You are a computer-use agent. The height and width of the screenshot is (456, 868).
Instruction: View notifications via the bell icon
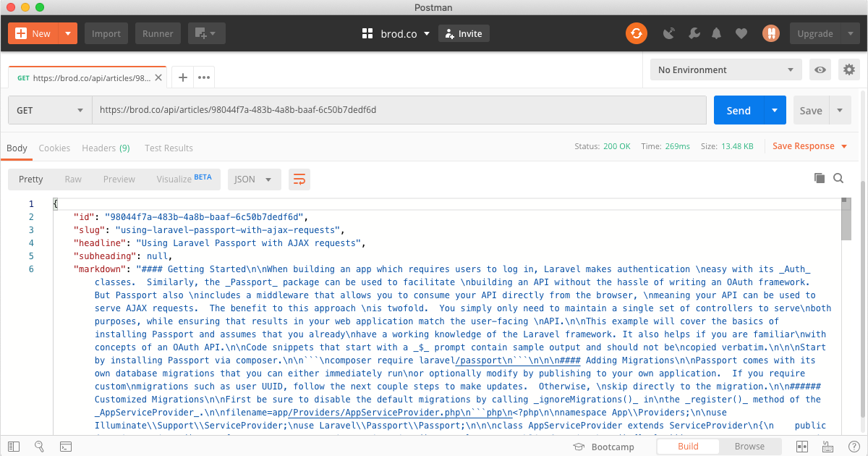click(716, 33)
